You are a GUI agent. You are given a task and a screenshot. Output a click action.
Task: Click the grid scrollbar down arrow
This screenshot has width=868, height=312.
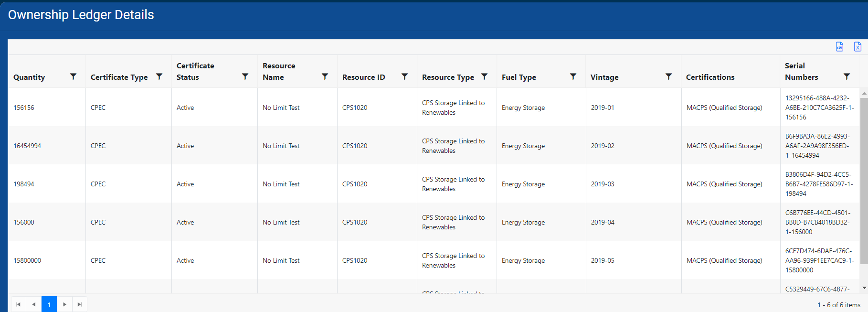(864, 288)
